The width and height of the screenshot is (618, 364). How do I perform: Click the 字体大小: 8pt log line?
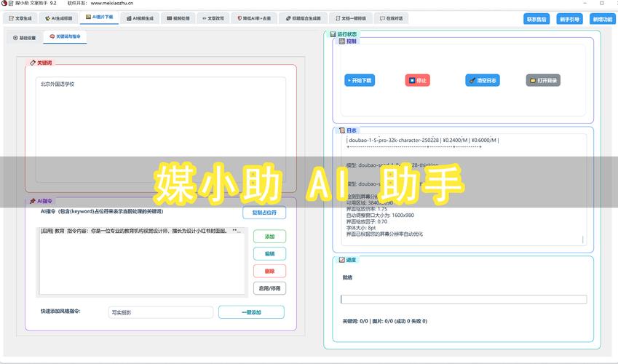pyautogui.click(x=361, y=228)
